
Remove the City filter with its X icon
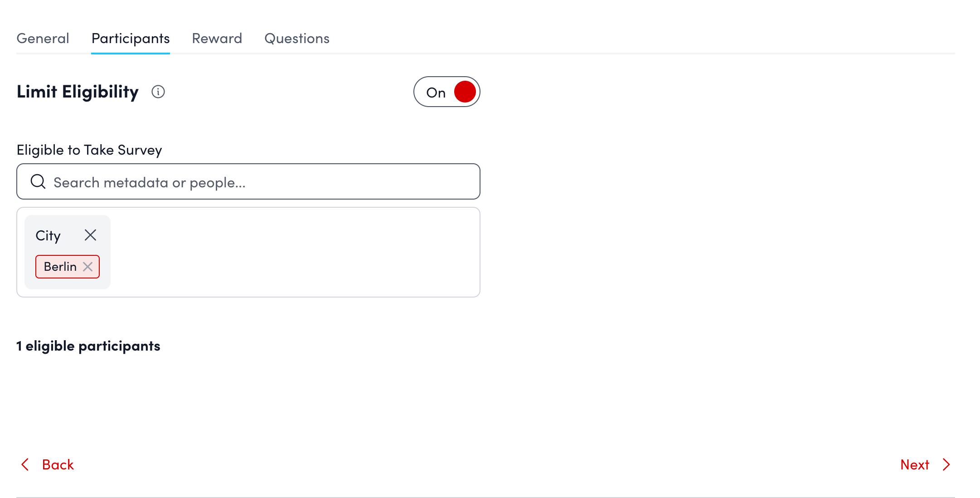click(90, 235)
